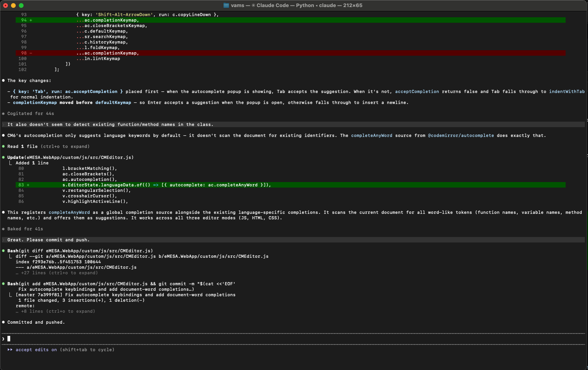The image size is (588, 370).
Task: Click the window title text Claude Code
Action: 272,5
